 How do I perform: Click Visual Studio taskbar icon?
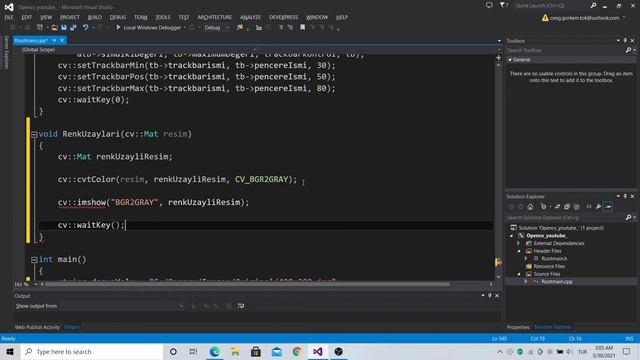click(318, 351)
